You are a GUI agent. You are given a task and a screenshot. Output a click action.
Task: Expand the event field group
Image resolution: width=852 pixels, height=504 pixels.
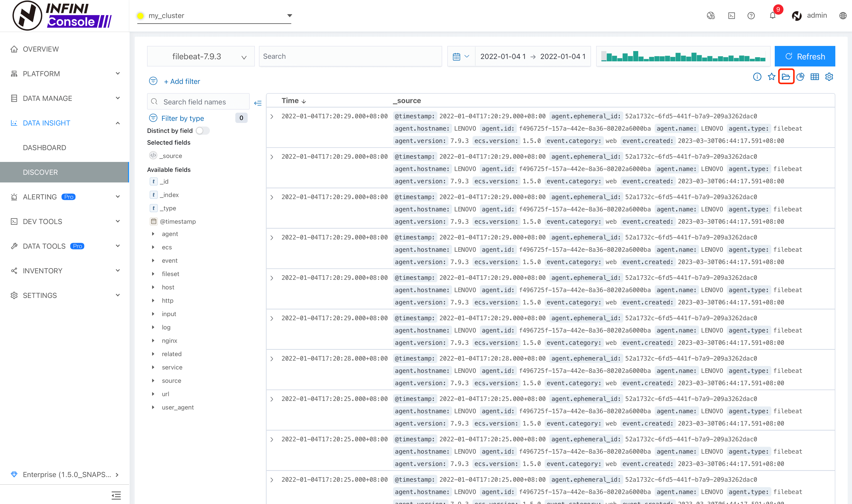coord(153,260)
